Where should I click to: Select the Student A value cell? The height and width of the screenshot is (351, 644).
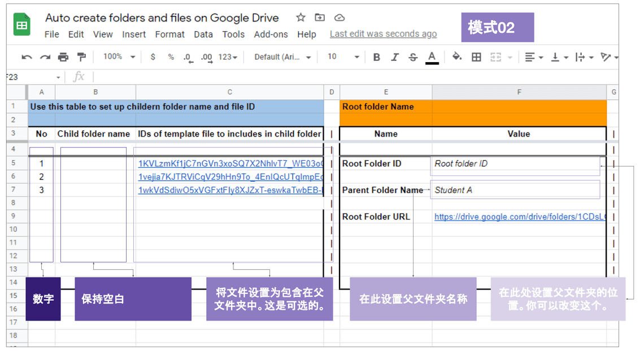point(515,190)
